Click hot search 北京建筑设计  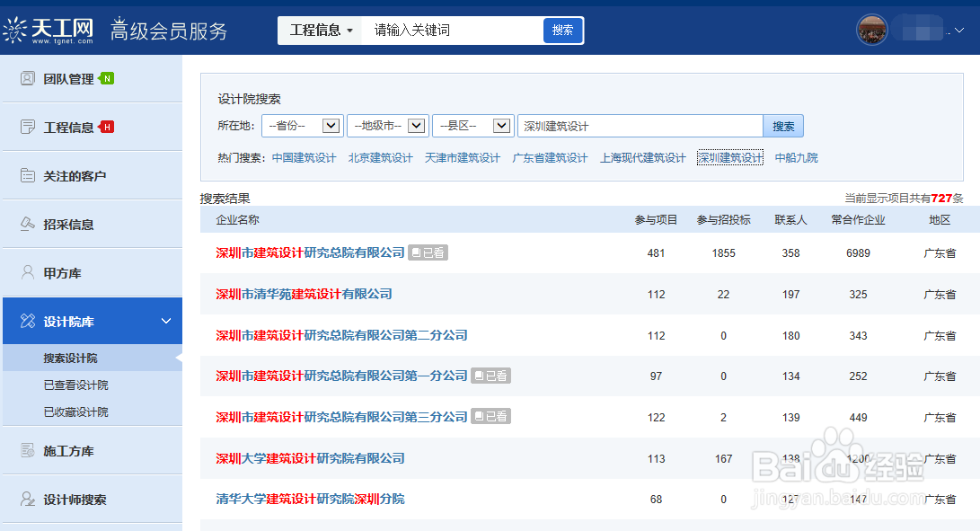pos(380,157)
